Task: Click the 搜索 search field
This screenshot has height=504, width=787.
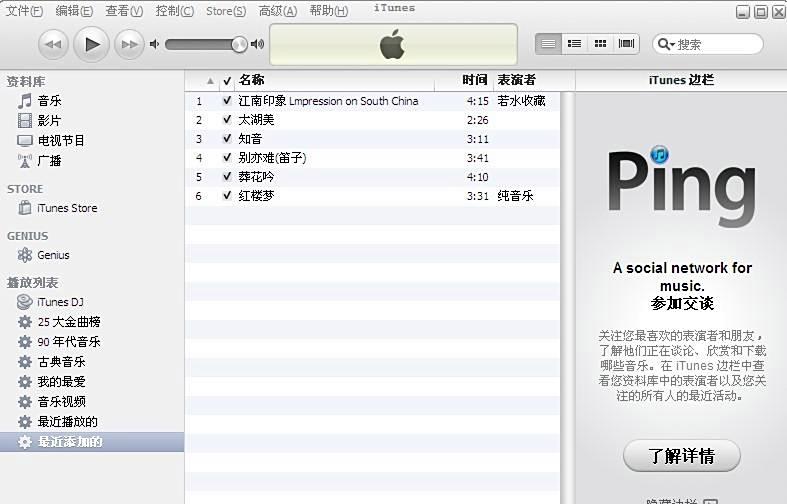Action: tap(708, 44)
